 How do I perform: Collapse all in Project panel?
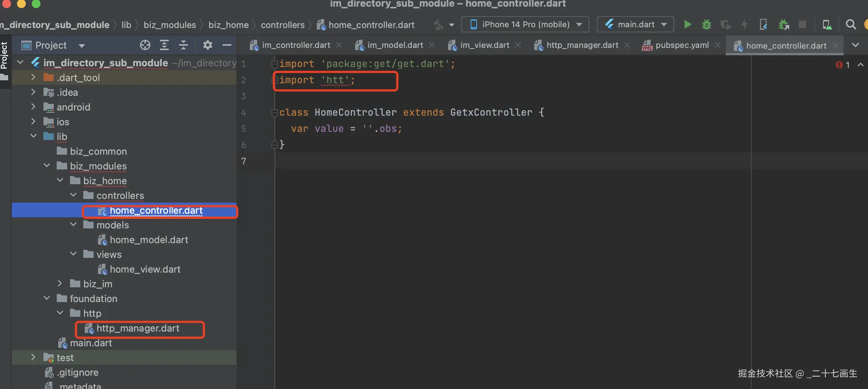point(183,45)
